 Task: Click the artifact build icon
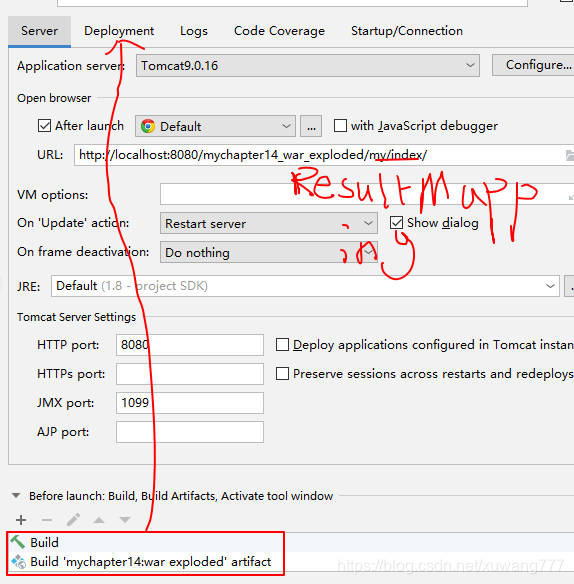click(18, 562)
